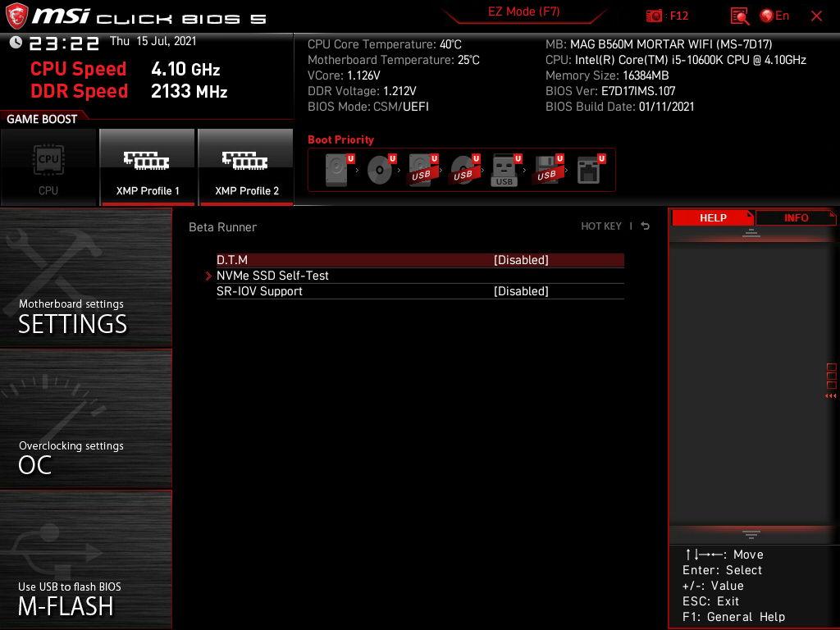Select the USB flash drive boot icon
This screenshot has width=840, height=630.
504,171
